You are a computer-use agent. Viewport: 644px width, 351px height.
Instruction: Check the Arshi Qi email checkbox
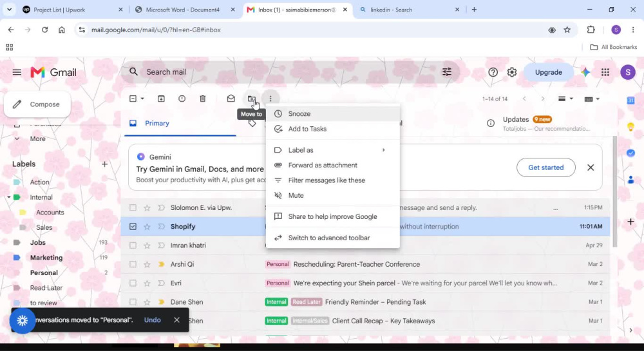[133, 265]
